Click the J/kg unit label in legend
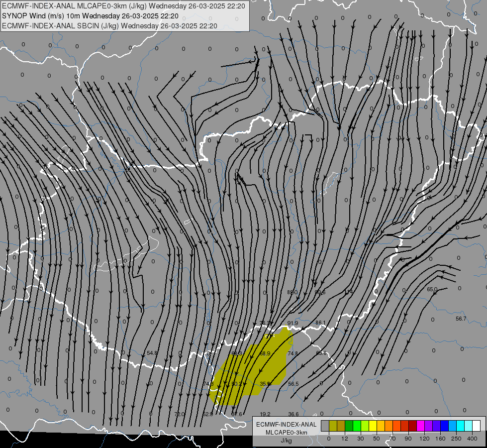This screenshot has height=448, width=487. coord(287,441)
